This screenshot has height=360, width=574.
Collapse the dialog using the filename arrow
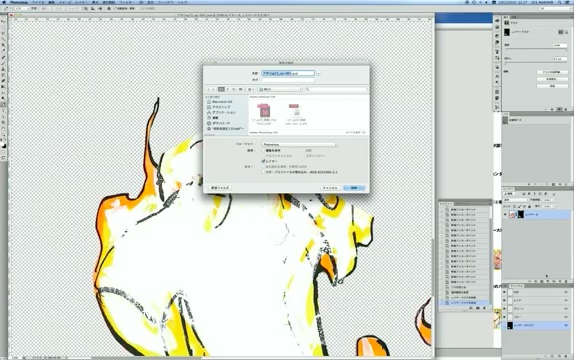coord(318,73)
